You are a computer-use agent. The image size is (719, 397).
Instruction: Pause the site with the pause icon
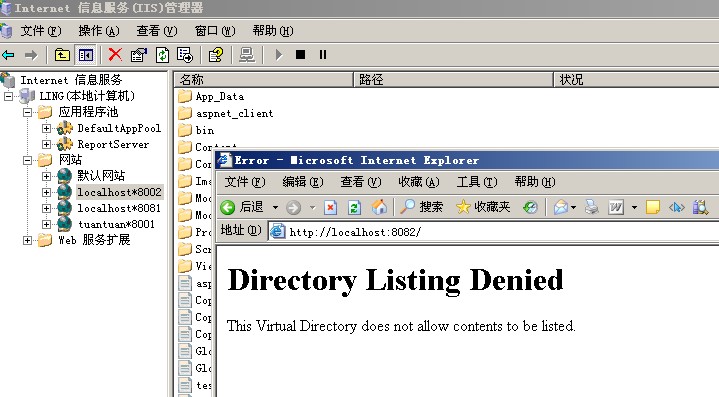coord(323,55)
